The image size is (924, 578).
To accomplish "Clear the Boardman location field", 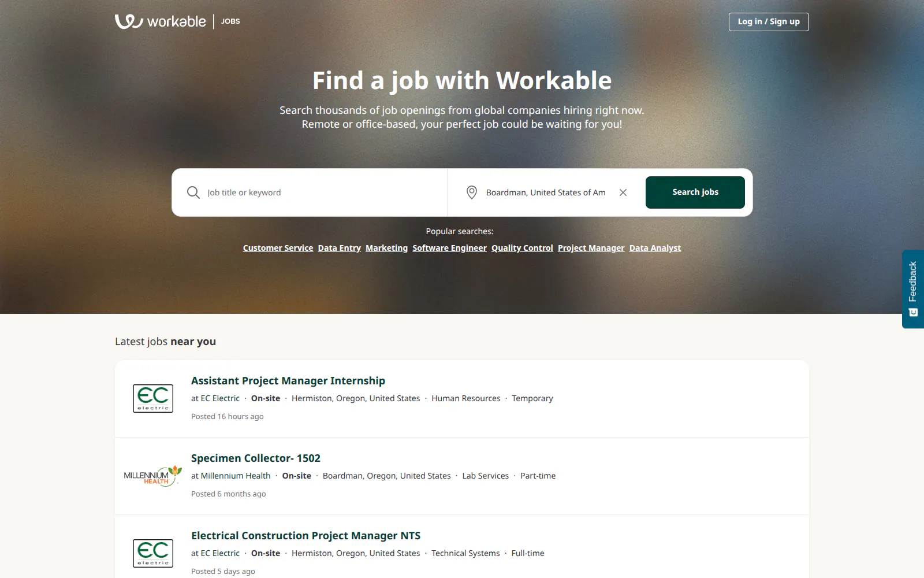I will (x=623, y=192).
